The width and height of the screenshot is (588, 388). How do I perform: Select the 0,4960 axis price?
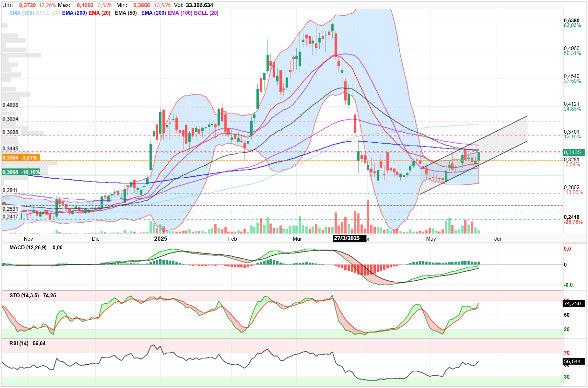[572, 48]
